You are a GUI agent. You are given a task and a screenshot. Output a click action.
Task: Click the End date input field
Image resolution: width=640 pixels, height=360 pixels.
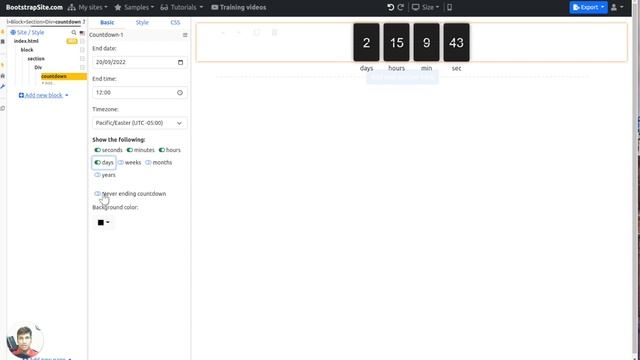tap(140, 62)
